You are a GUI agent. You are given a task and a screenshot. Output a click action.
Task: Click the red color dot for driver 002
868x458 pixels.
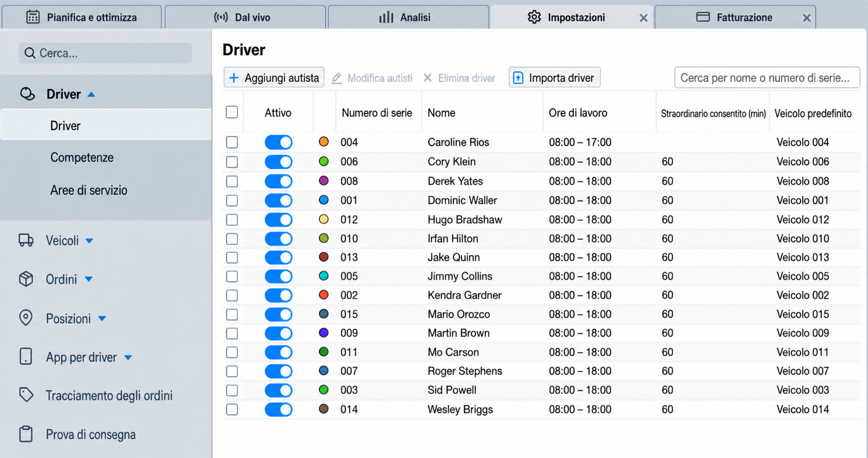324,295
